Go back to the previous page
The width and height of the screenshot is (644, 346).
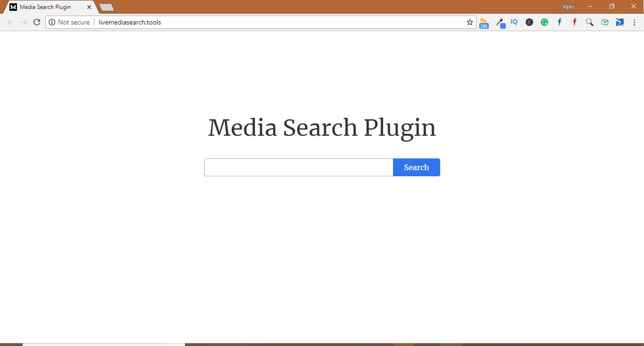(9, 22)
